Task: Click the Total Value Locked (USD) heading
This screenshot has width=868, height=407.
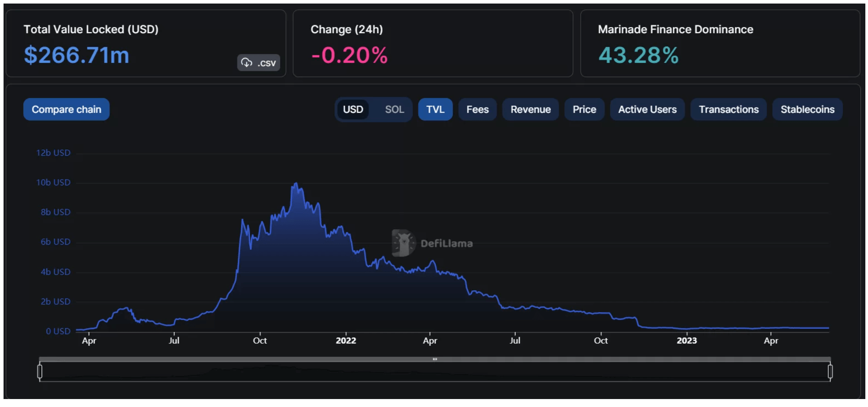Action: tap(91, 29)
